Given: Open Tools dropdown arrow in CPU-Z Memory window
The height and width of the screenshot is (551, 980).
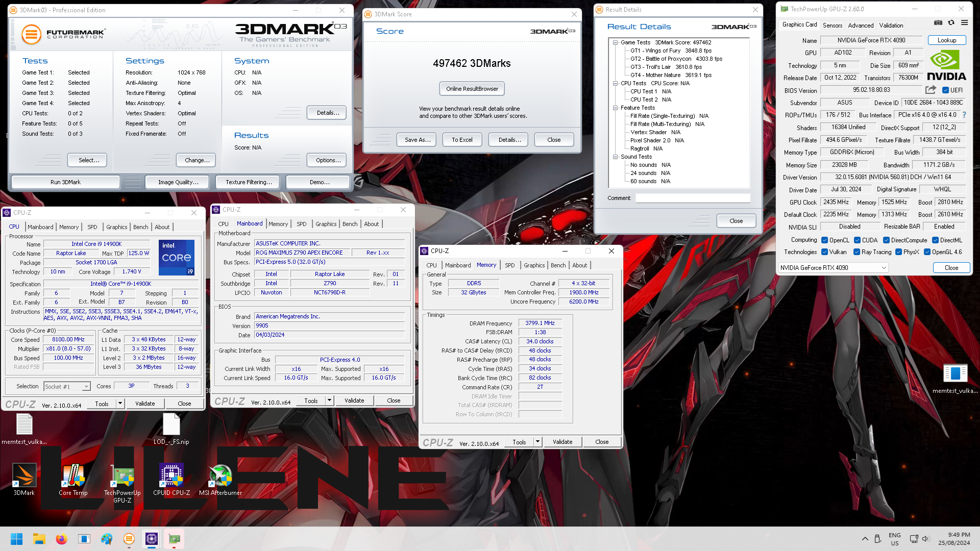Looking at the screenshot, I should (538, 442).
